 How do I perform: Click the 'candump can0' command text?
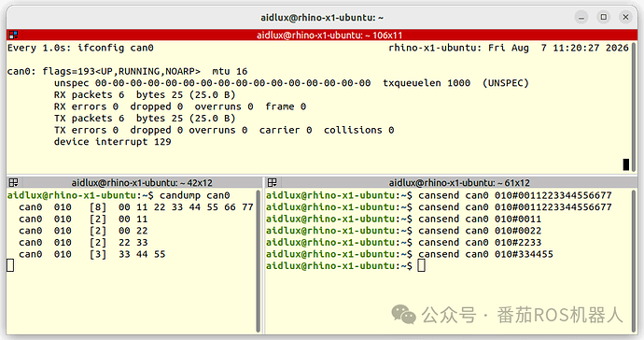[x=195, y=195]
